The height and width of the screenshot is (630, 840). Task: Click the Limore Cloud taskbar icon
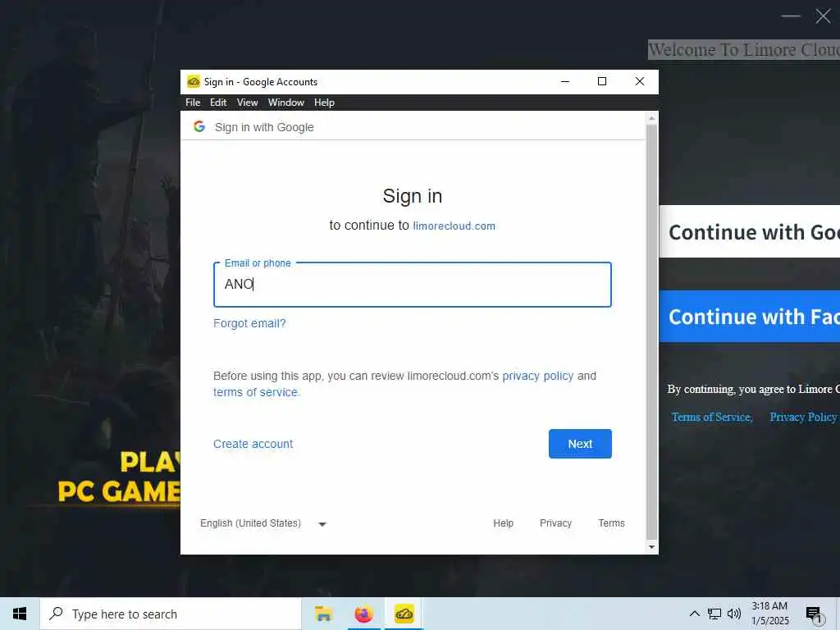[x=404, y=614]
